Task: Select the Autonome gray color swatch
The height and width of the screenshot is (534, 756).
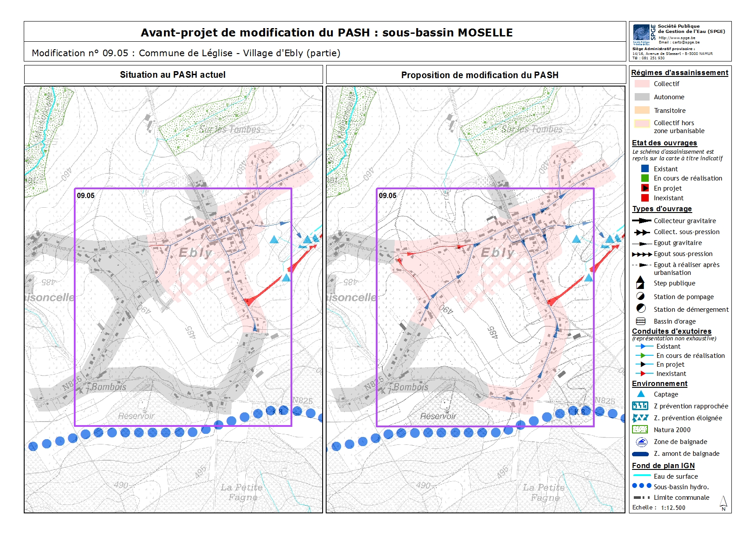Action: [642, 97]
